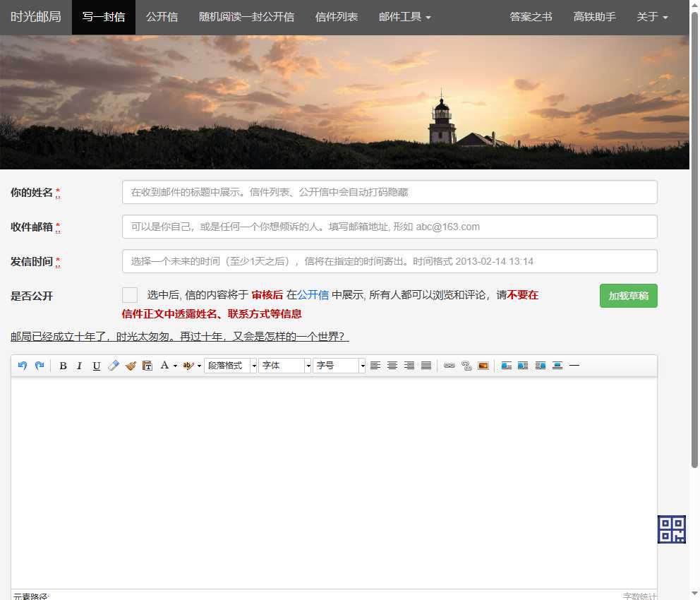Undo the last edit in the editor

click(22, 366)
